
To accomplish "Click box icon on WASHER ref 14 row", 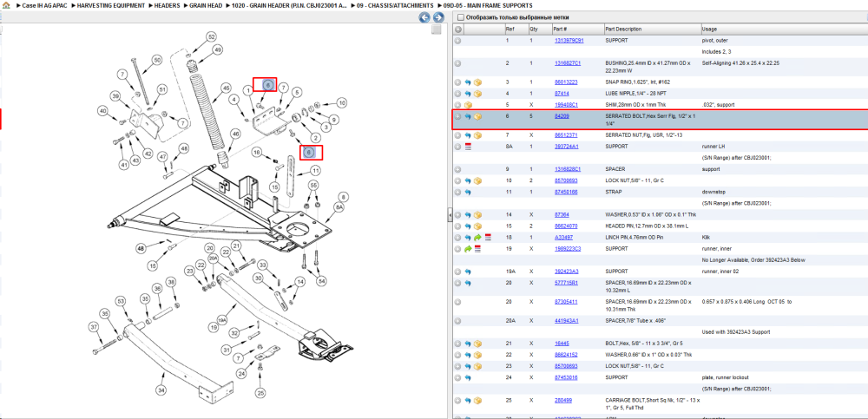I will point(477,215).
